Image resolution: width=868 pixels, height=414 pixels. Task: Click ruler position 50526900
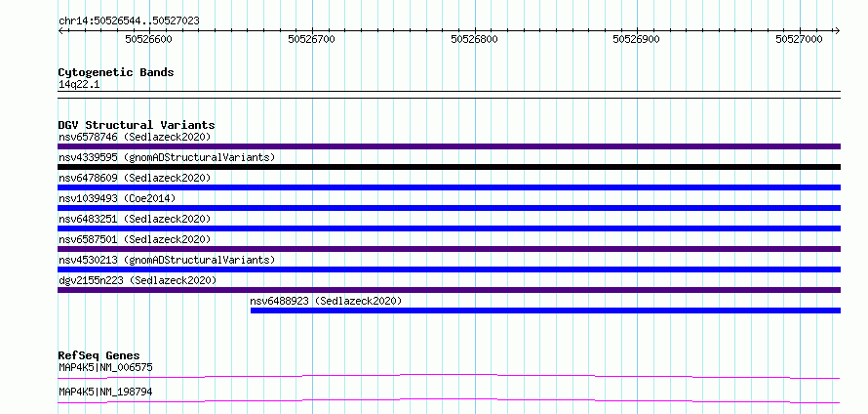(637, 39)
